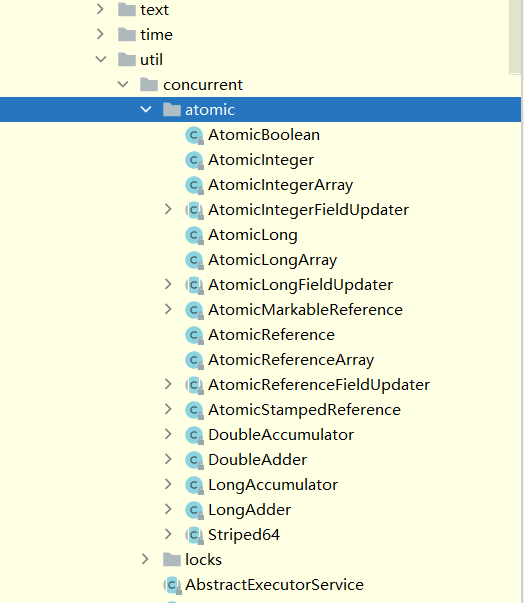Click the text folder icon
The height and width of the screenshot is (603, 524).
[x=126, y=10]
